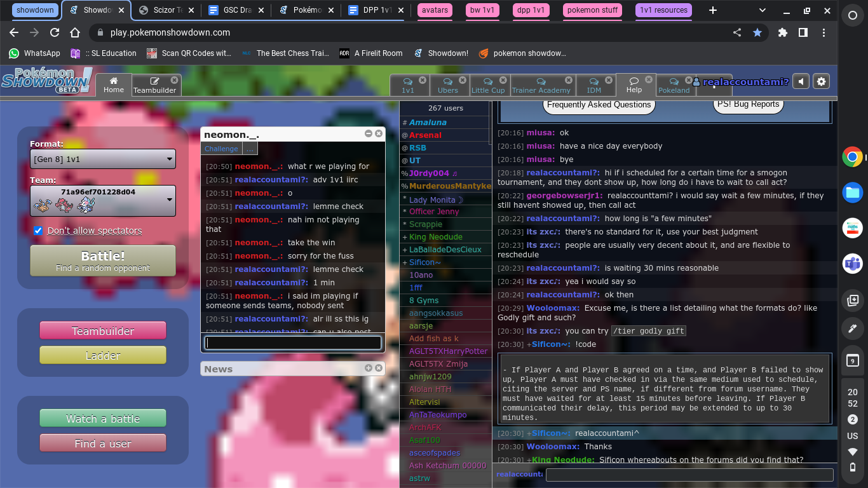Screen dimensions: 868x488
Task: Open PS! Bug Reports button
Action: [748, 105]
